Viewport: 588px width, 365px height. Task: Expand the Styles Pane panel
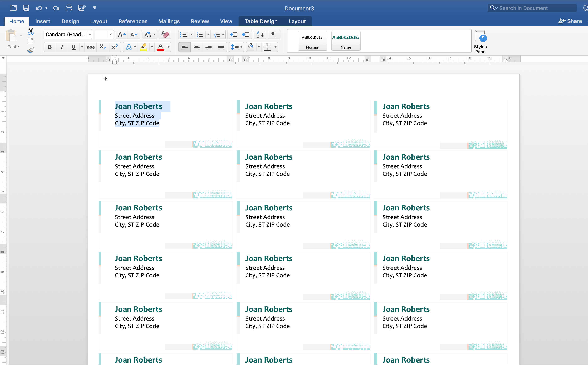(481, 41)
